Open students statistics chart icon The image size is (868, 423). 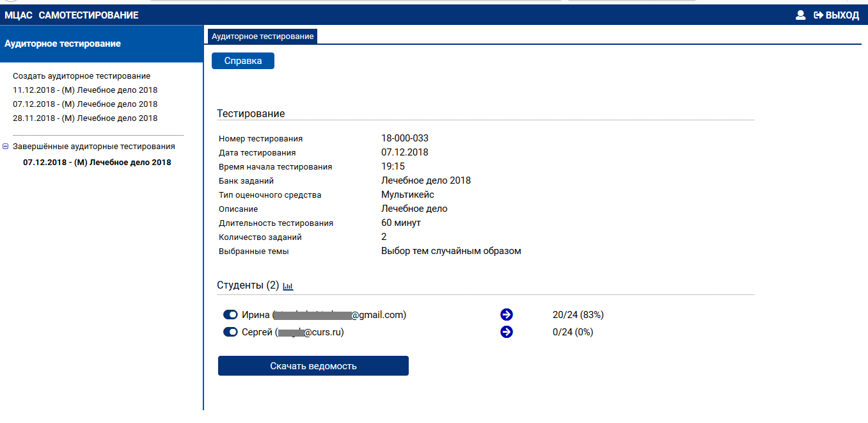[288, 286]
